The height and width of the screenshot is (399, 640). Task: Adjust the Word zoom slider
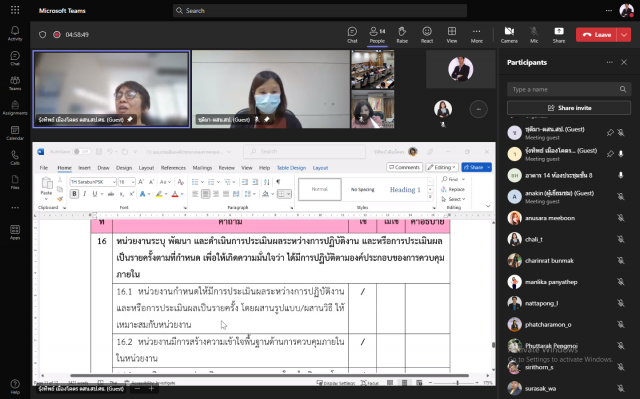click(457, 383)
